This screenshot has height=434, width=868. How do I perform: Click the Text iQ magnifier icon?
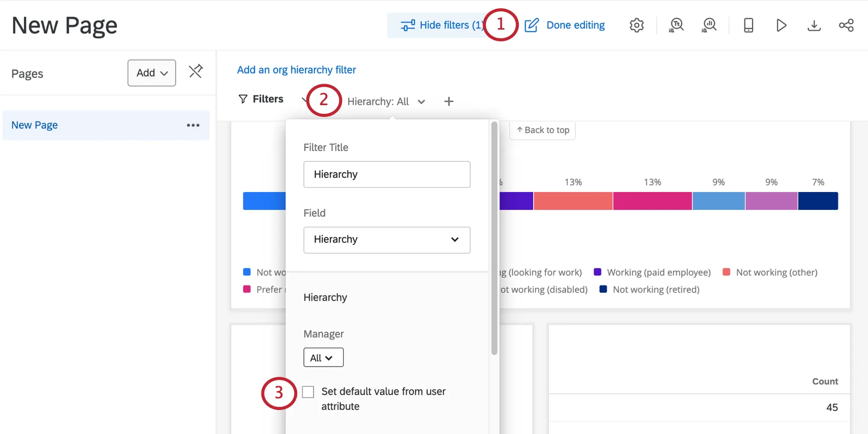(x=676, y=25)
